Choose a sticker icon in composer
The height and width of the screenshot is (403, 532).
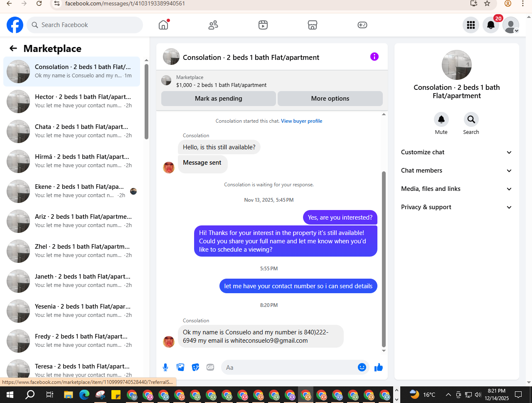195,367
